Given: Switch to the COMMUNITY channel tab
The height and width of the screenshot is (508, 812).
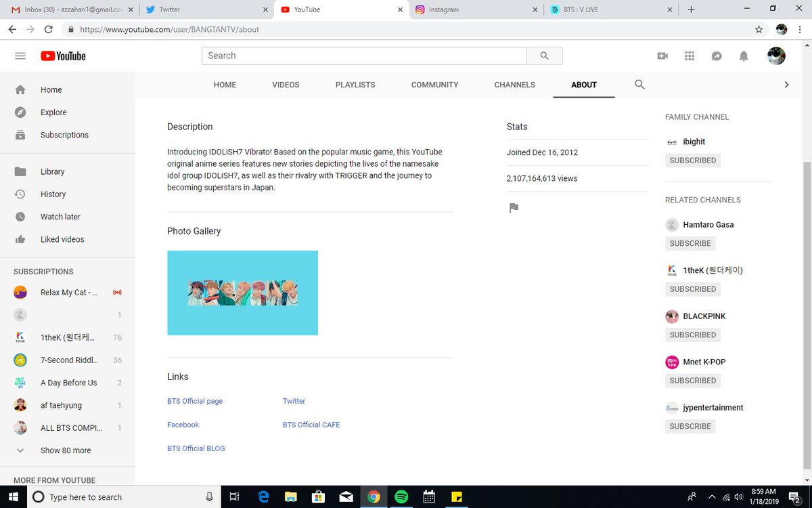Looking at the screenshot, I should tap(435, 85).
